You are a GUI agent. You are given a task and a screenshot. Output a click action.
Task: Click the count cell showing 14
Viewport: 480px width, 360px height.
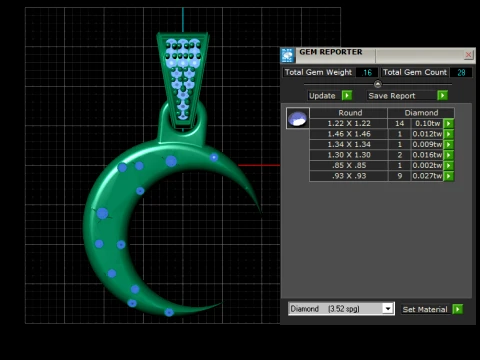point(399,123)
